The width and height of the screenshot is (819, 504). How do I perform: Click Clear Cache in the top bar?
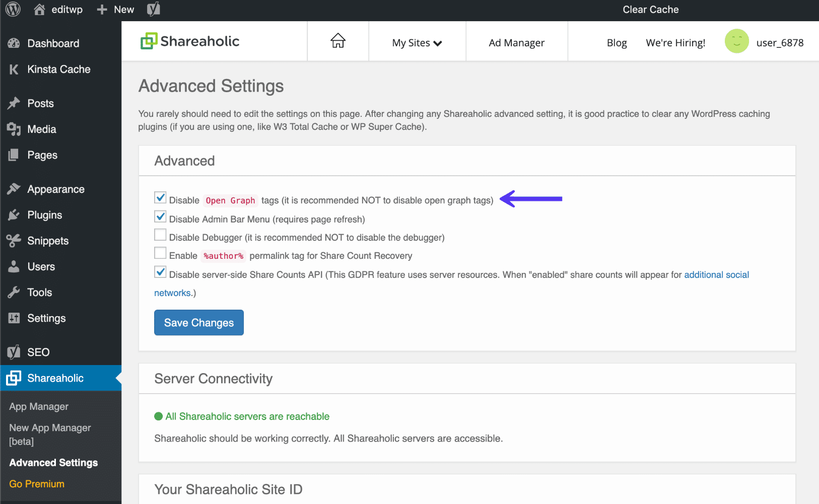[x=650, y=9]
